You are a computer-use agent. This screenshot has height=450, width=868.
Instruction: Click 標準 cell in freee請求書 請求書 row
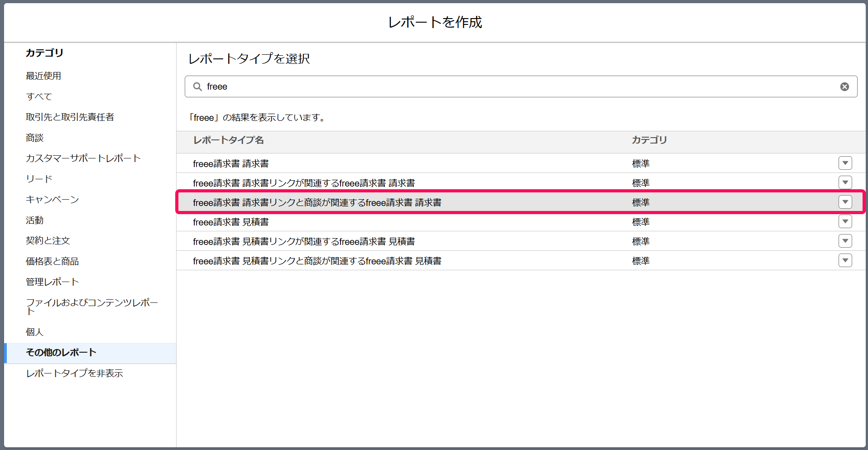(641, 163)
